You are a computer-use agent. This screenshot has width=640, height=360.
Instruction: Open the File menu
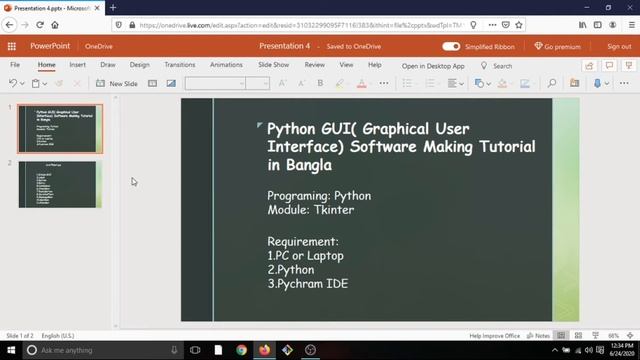click(x=15, y=64)
